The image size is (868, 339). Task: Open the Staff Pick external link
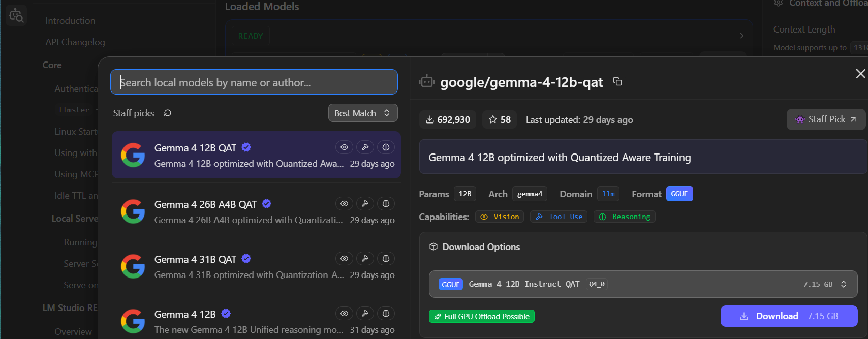click(826, 119)
